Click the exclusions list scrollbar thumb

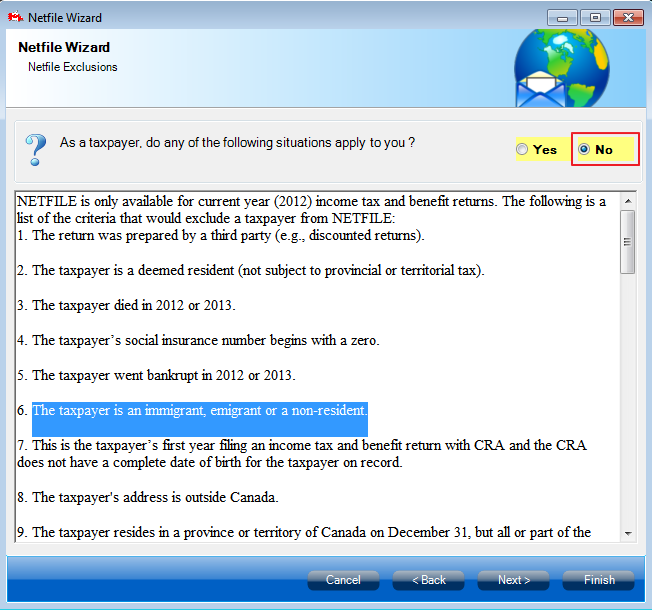coord(628,242)
